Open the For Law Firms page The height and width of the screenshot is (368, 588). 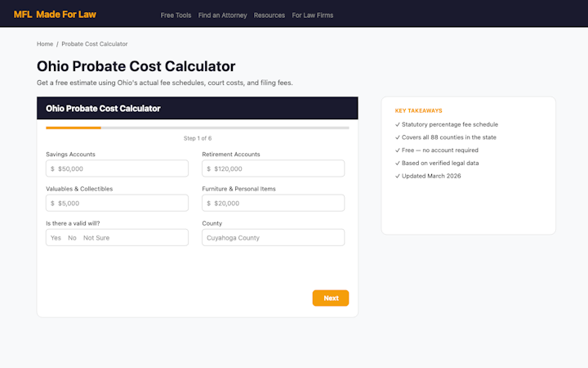313,16
